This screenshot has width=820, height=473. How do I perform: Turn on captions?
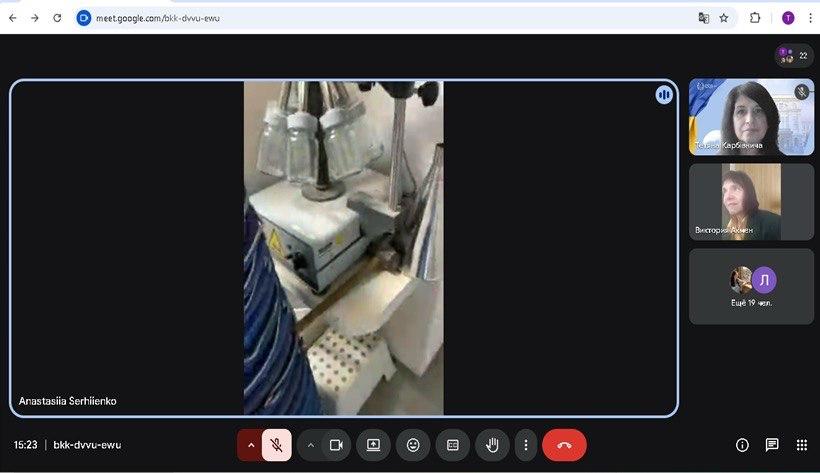[x=452, y=445]
